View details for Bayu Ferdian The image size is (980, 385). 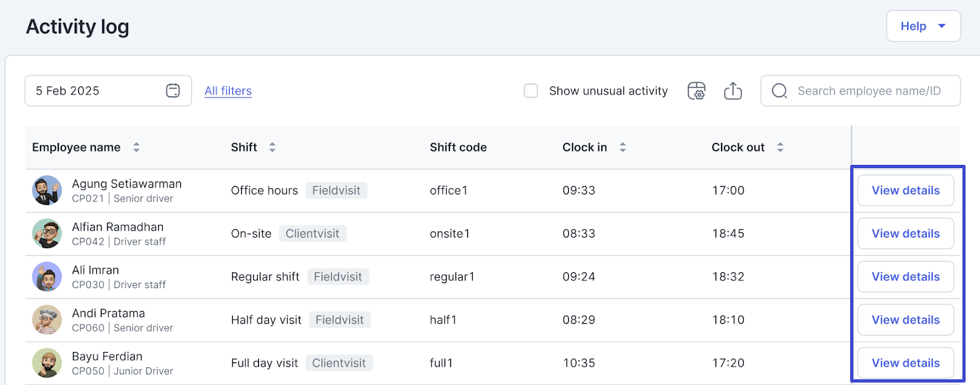point(905,363)
